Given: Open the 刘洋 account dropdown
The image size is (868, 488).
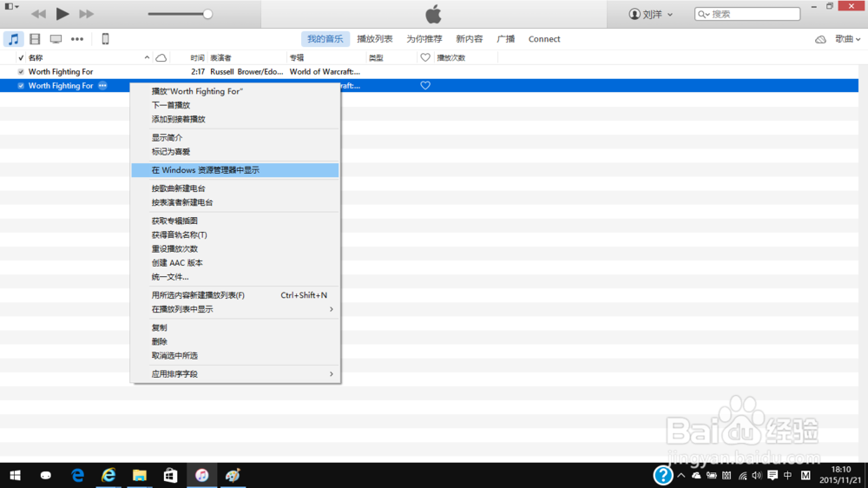Looking at the screenshot, I should click(651, 15).
